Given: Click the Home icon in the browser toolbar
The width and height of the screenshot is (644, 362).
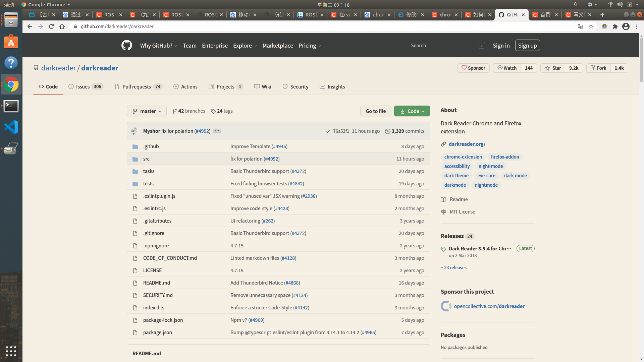Looking at the screenshot, I should 62,26.
